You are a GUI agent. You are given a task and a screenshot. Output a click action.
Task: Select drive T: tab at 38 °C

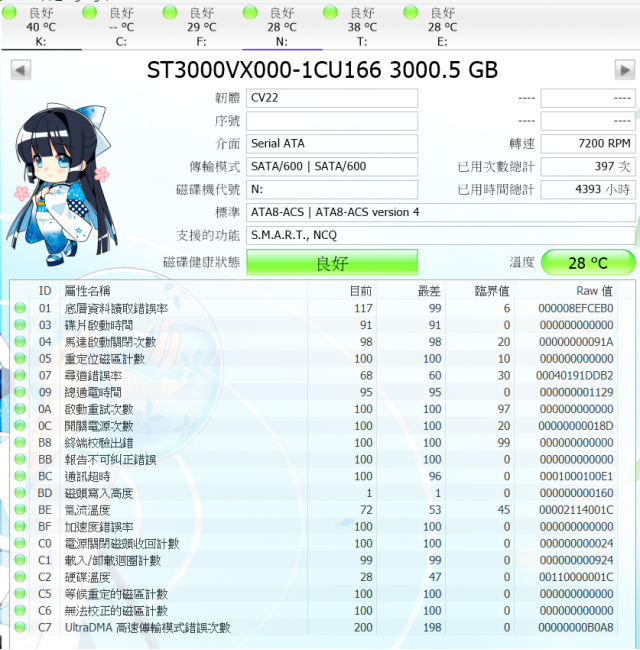(363, 27)
